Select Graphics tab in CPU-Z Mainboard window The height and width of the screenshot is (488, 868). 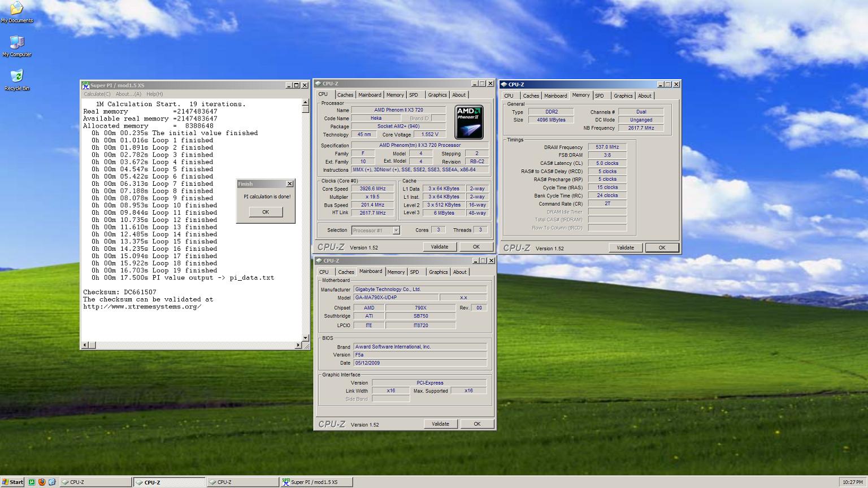438,272
